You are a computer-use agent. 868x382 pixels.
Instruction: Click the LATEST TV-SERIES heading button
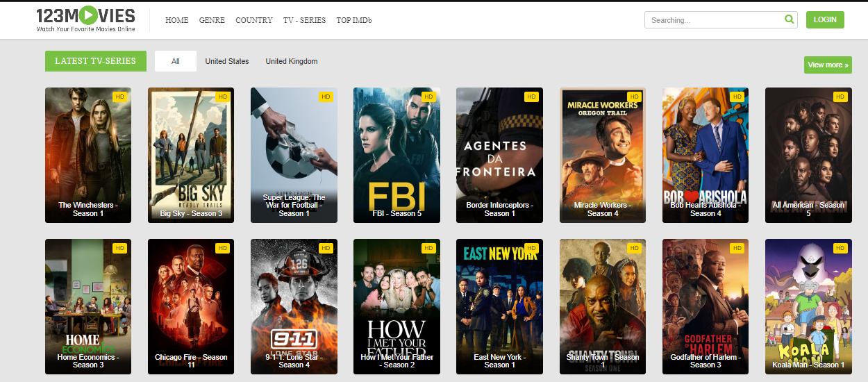click(x=96, y=61)
